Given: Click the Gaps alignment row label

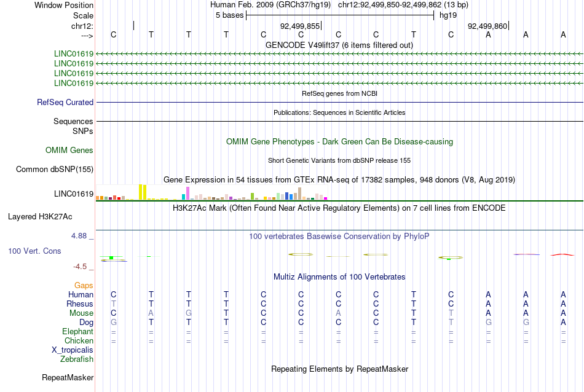Looking at the screenshot, I should pos(84,286).
